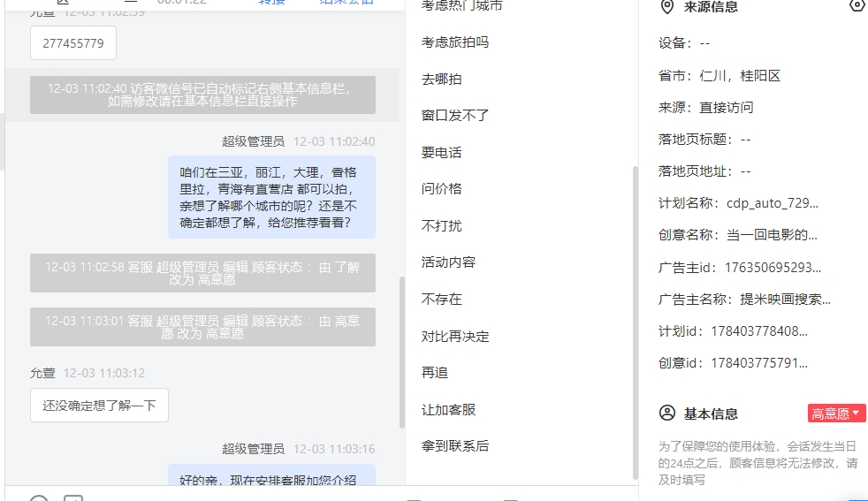Viewport: 868px width, 501px height.
Task: Click the 创意id value 178403775791...
Action: [x=759, y=364]
